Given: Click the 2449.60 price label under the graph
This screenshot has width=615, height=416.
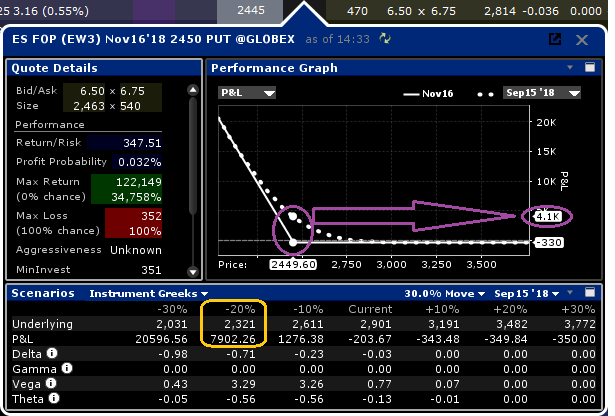Looking at the screenshot, I should point(293,265).
